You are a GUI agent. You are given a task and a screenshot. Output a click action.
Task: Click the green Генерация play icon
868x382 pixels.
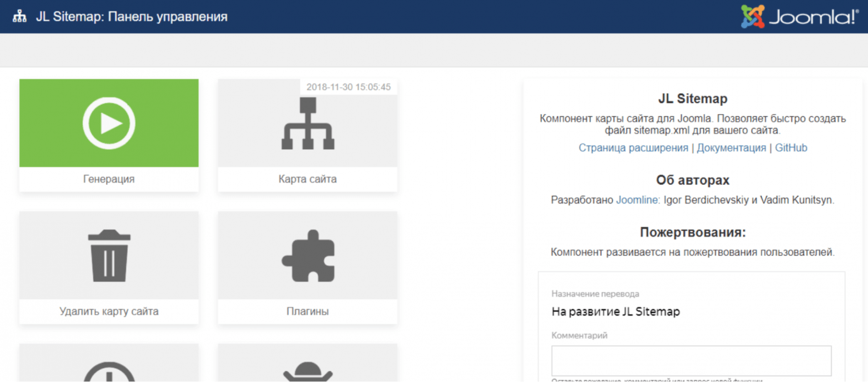coord(108,123)
